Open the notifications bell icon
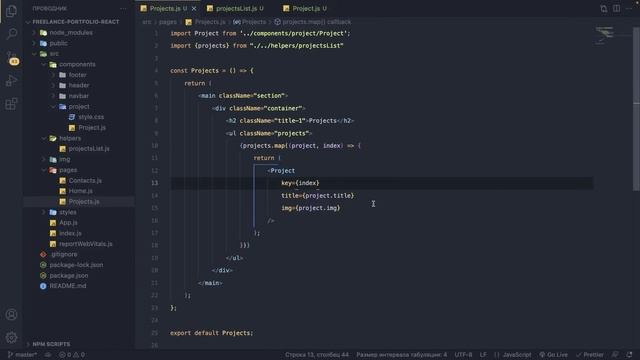Viewport: 640px width, 360px height. pyautogui.click(x=629, y=355)
